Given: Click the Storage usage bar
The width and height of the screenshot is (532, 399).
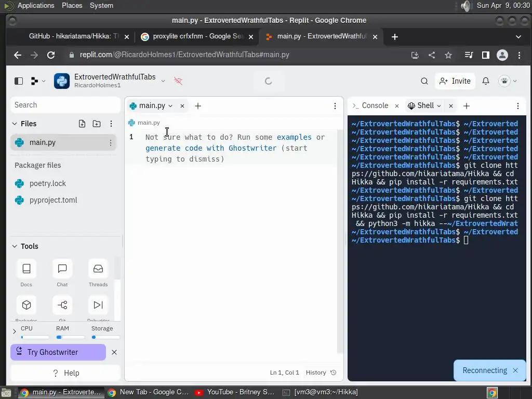Looking at the screenshot, I should (x=105, y=337).
